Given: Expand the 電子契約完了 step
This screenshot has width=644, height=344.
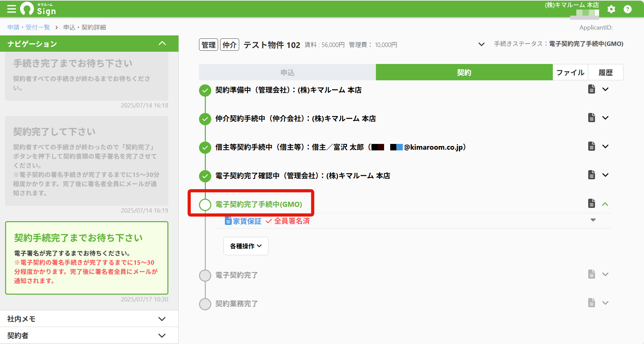Looking at the screenshot, I should [605, 275].
